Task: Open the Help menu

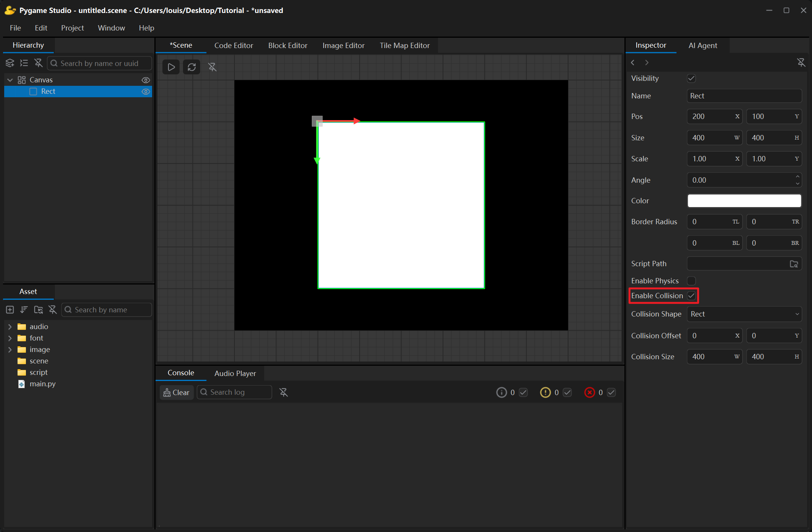Action: [146, 28]
